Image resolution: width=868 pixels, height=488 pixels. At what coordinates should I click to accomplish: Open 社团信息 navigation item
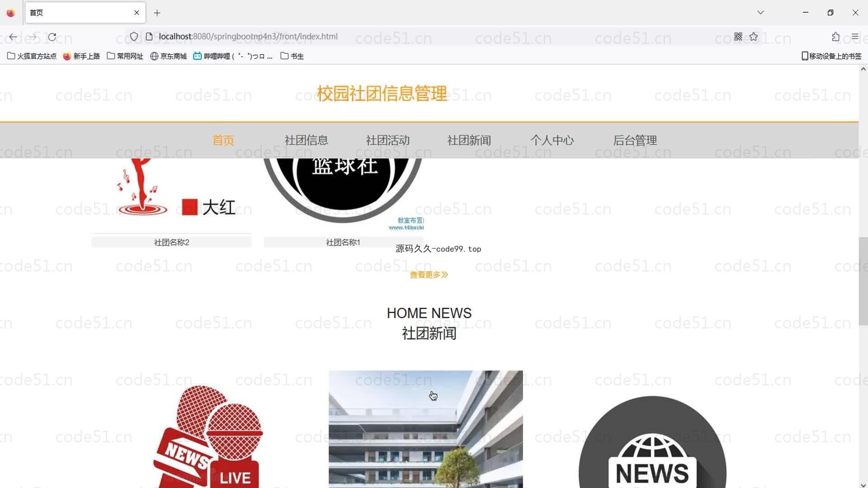(x=307, y=141)
